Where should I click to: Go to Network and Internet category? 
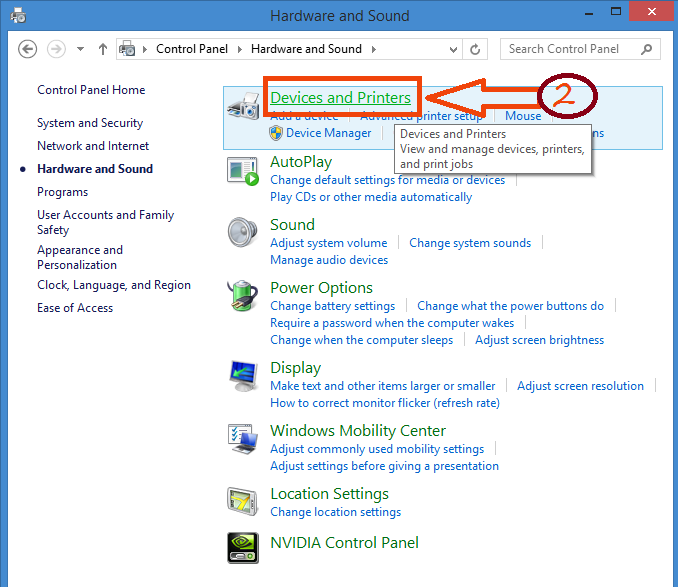click(93, 146)
